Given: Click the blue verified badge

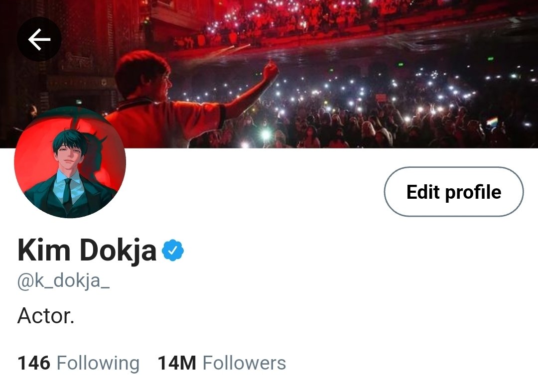Looking at the screenshot, I should pos(173,251).
